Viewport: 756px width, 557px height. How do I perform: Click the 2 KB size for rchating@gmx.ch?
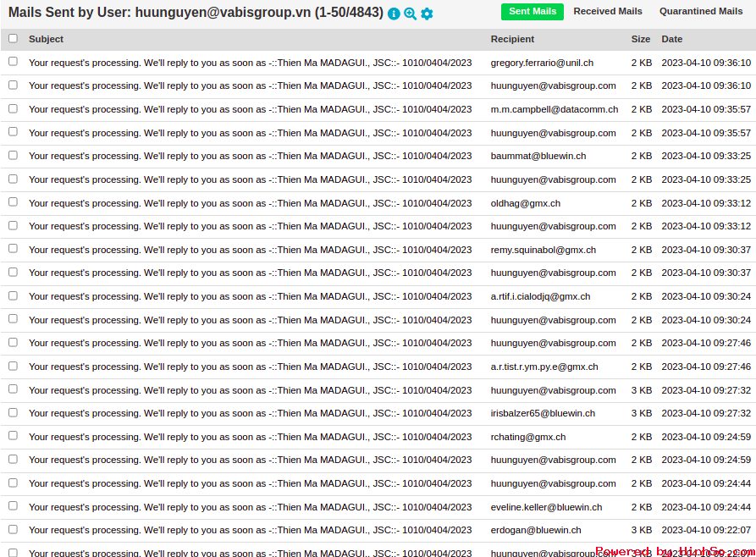(642, 437)
